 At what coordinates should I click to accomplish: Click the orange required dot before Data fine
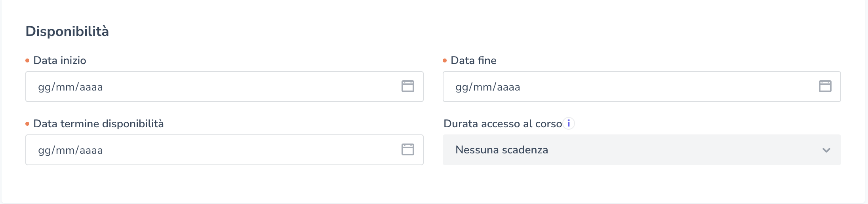tap(445, 60)
